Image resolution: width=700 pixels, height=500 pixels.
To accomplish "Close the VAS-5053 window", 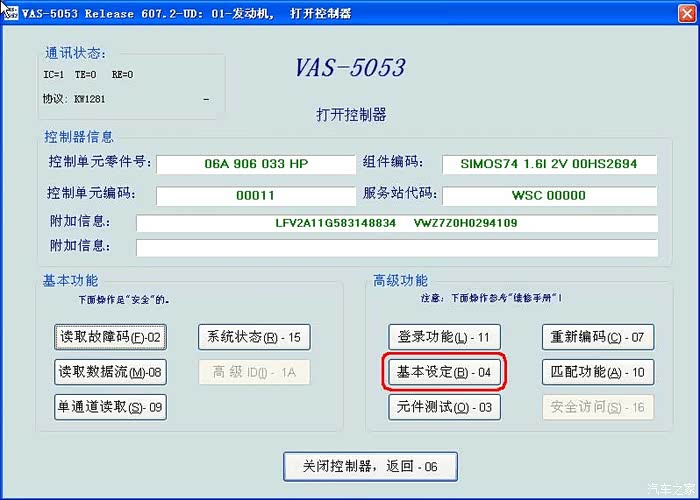I will 687,13.
